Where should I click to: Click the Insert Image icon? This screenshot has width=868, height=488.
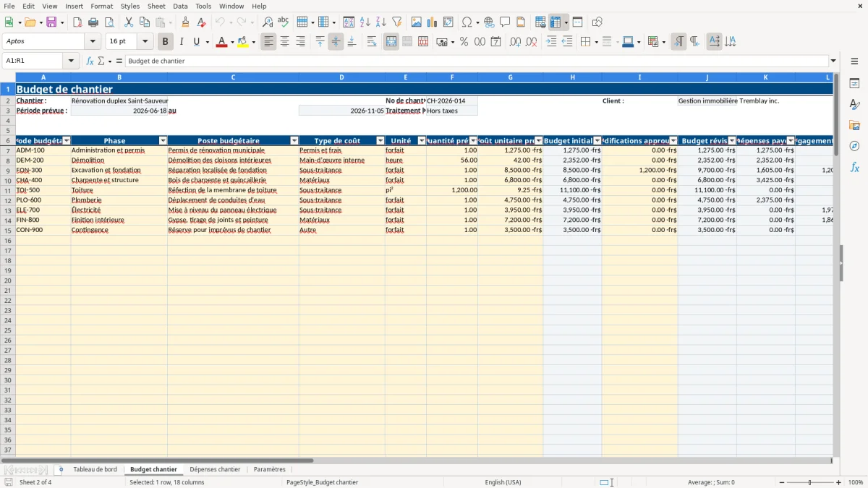point(417,22)
